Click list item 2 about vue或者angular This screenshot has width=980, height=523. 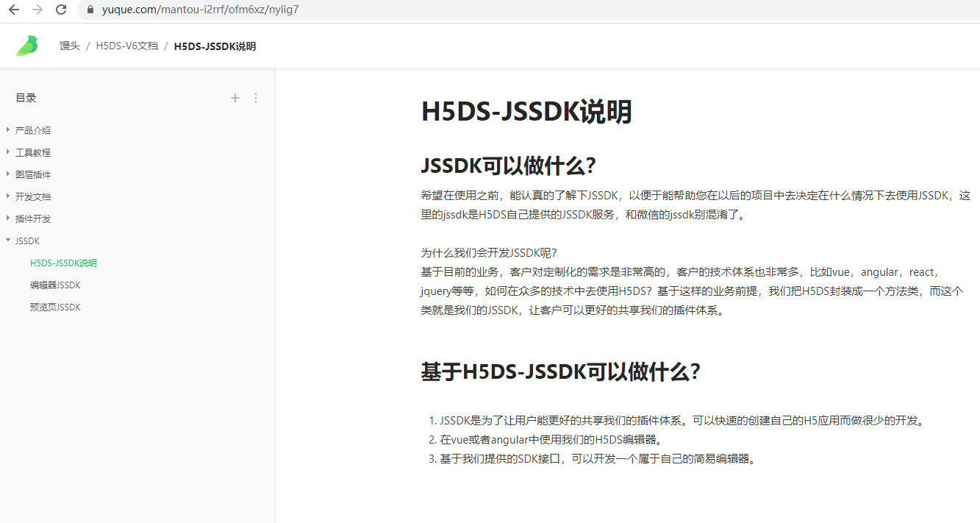pyautogui.click(x=545, y=440)
